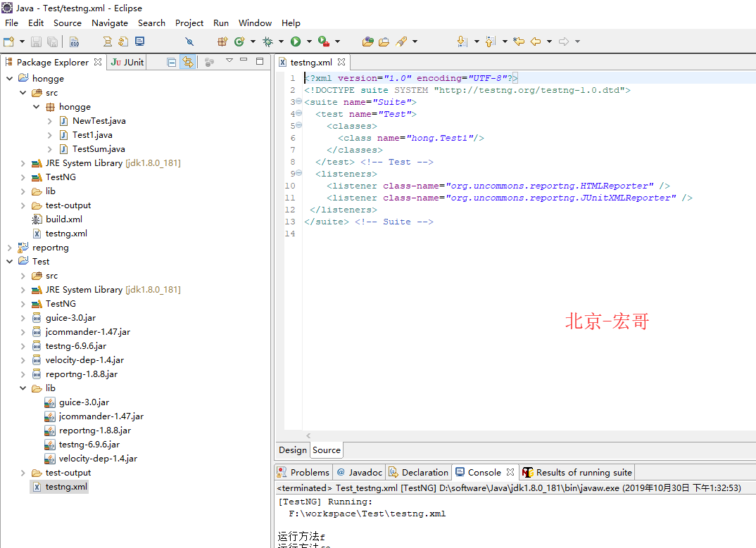Open the Project menu
This screenshot has height=548, width=756.
point(189,23)
